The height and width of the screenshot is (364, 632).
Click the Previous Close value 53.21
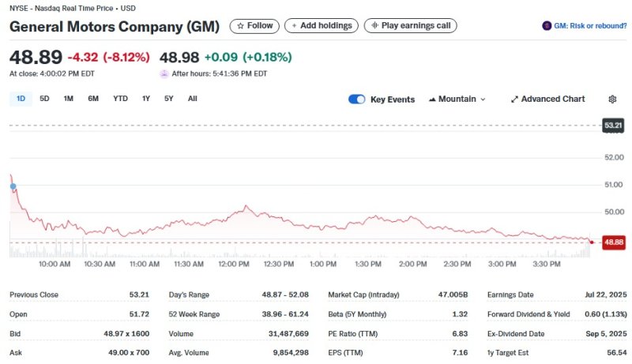pyautogui.click(x=139, y=295)
